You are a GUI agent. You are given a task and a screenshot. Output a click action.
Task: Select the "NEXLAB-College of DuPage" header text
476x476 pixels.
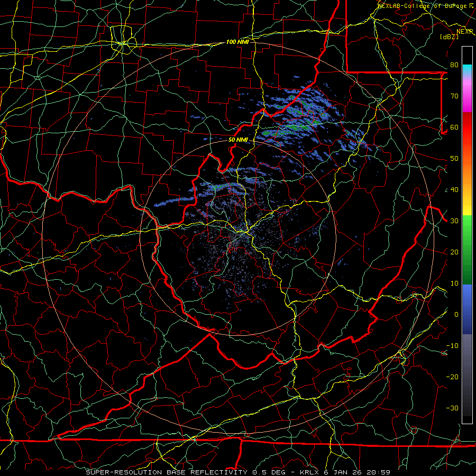(423, 6)
